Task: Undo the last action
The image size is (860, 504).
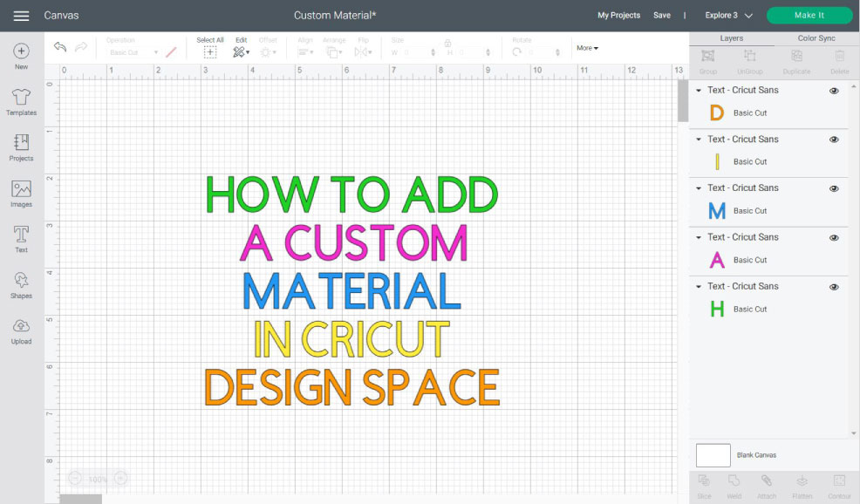Action: (60, 47)
